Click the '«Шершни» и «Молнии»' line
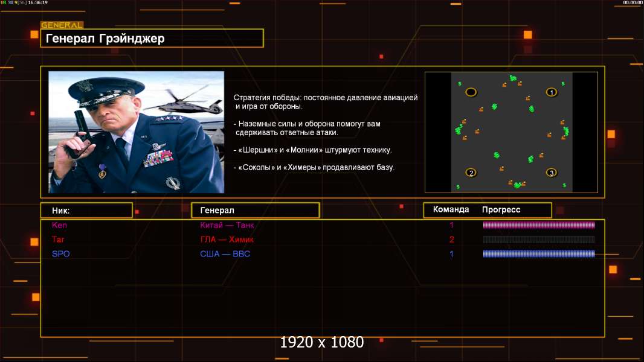Viewport: 644px width, 362px height. tap(312, 150)
